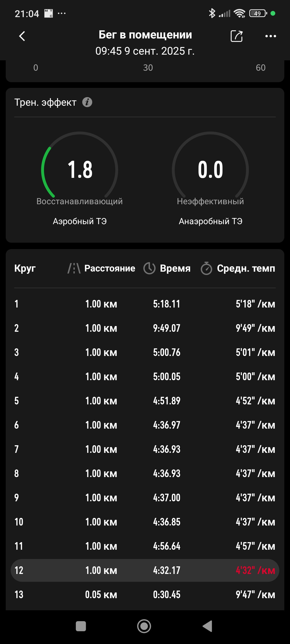Tap the Круг column header
This screenshot has height=644, width=290.
25,268
